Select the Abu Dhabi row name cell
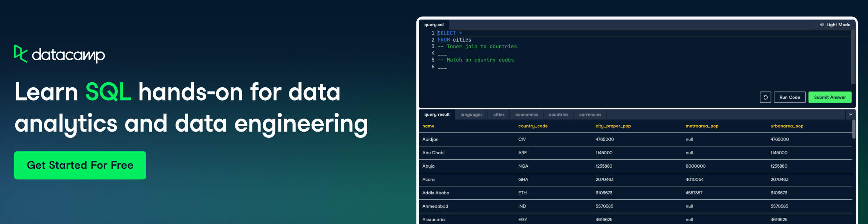The width and height of the screenshot is (868, 224). [x=433, y=153]
